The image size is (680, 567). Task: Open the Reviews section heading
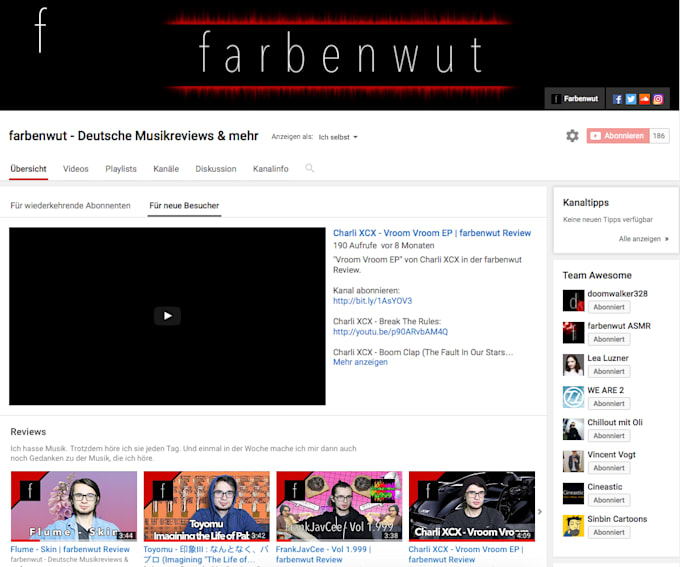28,432
